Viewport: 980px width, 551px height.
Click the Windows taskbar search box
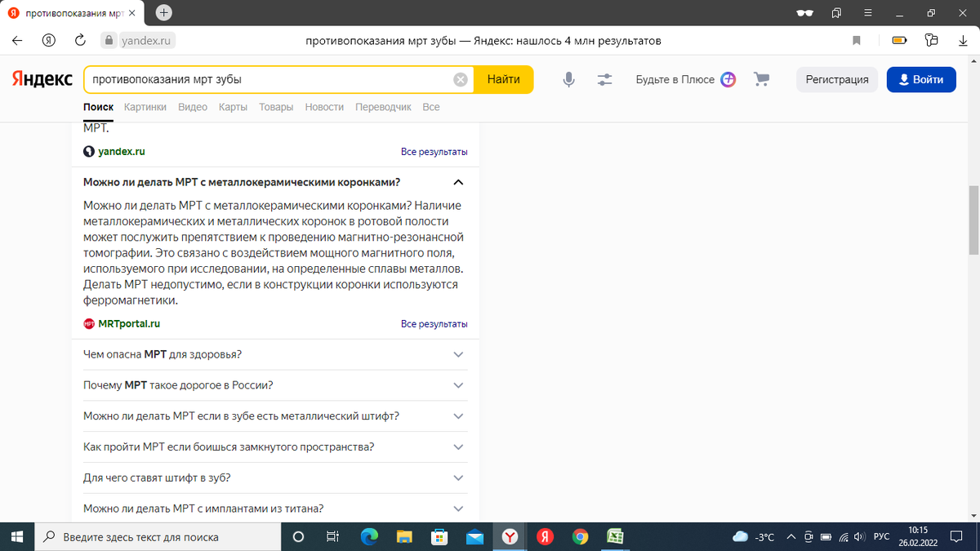[x=158, y=536]
